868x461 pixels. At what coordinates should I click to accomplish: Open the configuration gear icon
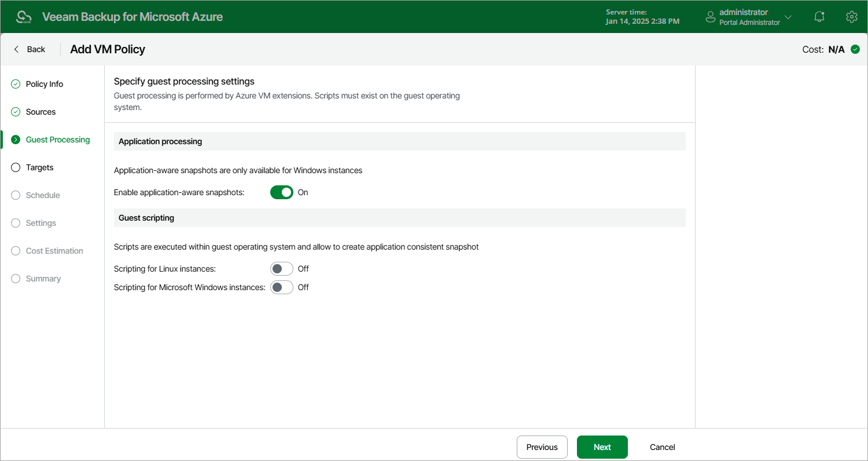[x=851, y=17]
